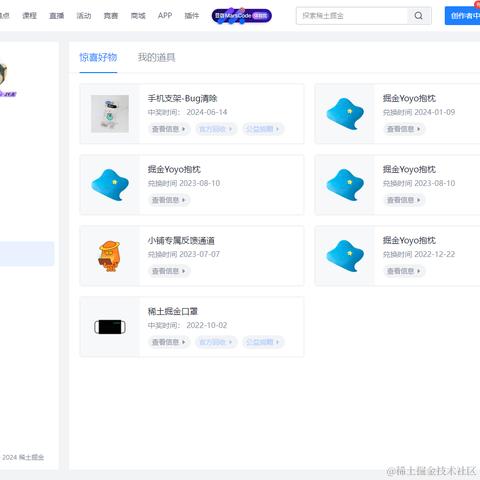Screen dimensions: 480x480
Task: Focus the 探索稀土掘金 search field
Action: point(352,16)
